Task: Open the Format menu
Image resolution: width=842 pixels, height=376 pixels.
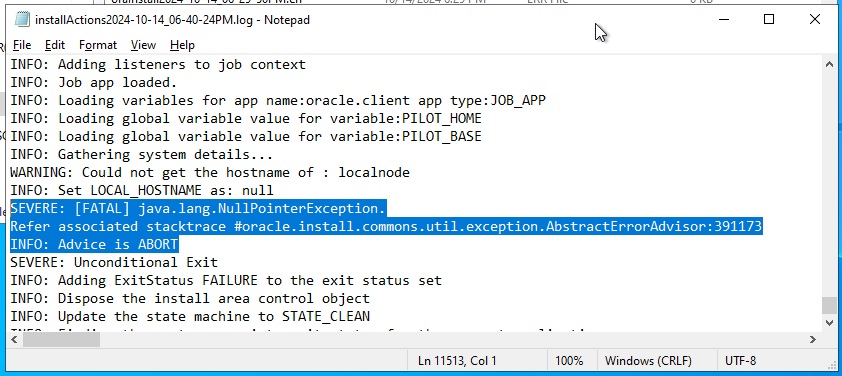Action: [98, 45]
